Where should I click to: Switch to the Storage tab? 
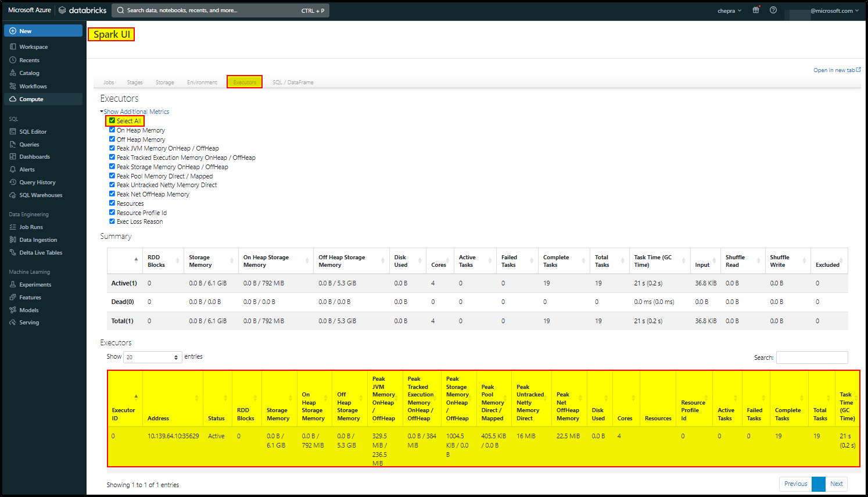click(x=165, y=83)
